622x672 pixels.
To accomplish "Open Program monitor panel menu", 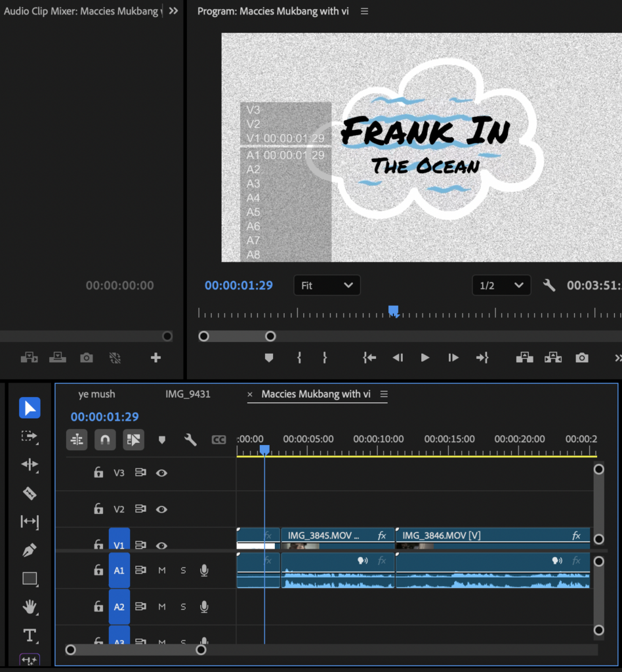I will pos(365,11).
